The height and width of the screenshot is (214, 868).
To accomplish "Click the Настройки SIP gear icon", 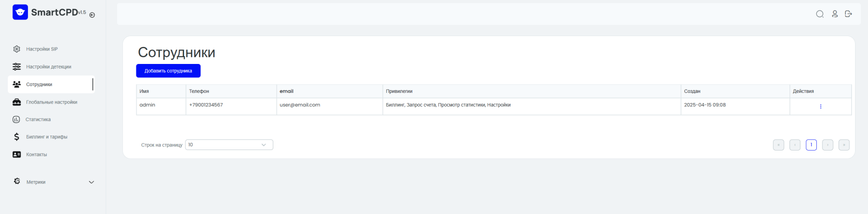I will (17, 49).
